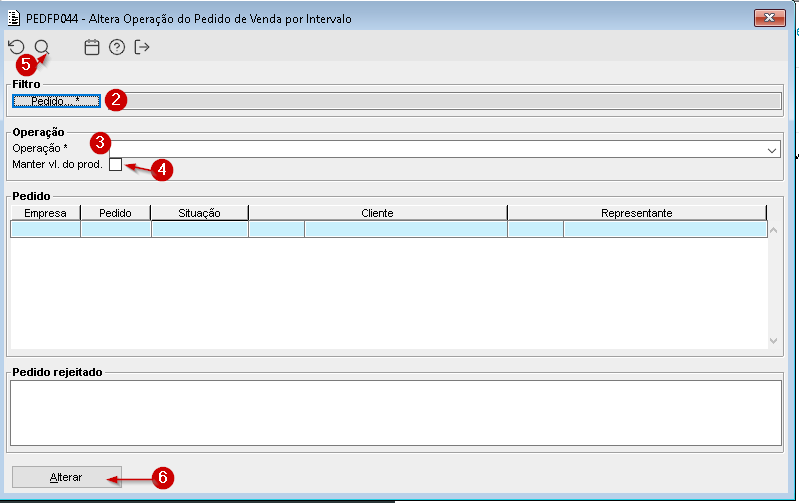Click the undo/refresh arrow toolbar icon
This screenshot has width=799, height=503.
coord(16,47)
